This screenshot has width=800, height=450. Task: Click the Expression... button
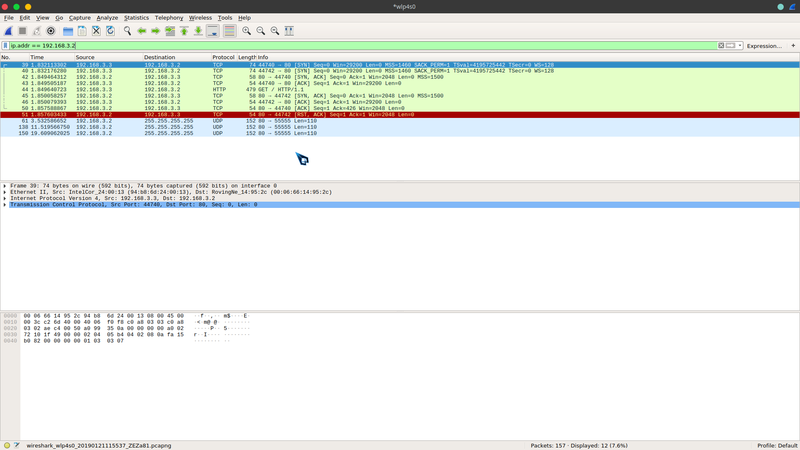(764, 46)
